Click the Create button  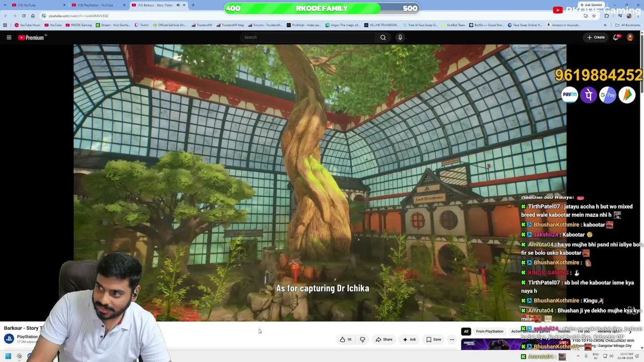pyautogui.click(x=596, y=37)
